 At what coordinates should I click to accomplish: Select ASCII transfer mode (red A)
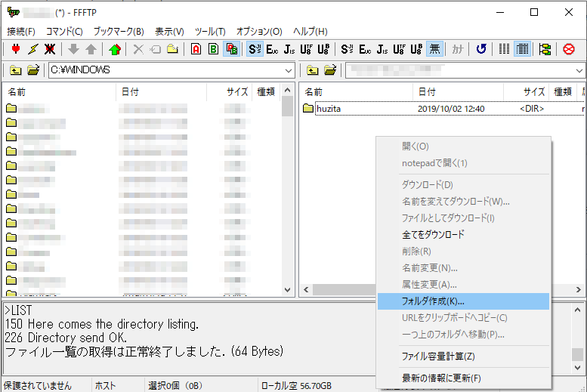pyautogui.click(x=196, y=49)
